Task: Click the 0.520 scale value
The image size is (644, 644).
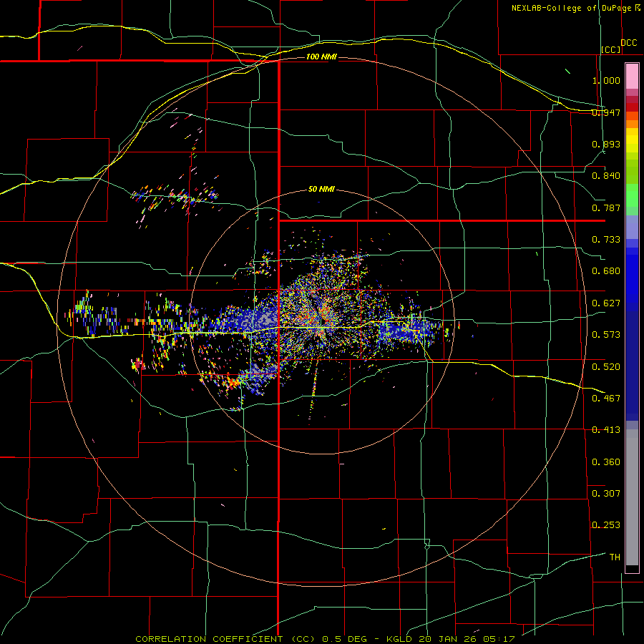Action: pos(606,367)
